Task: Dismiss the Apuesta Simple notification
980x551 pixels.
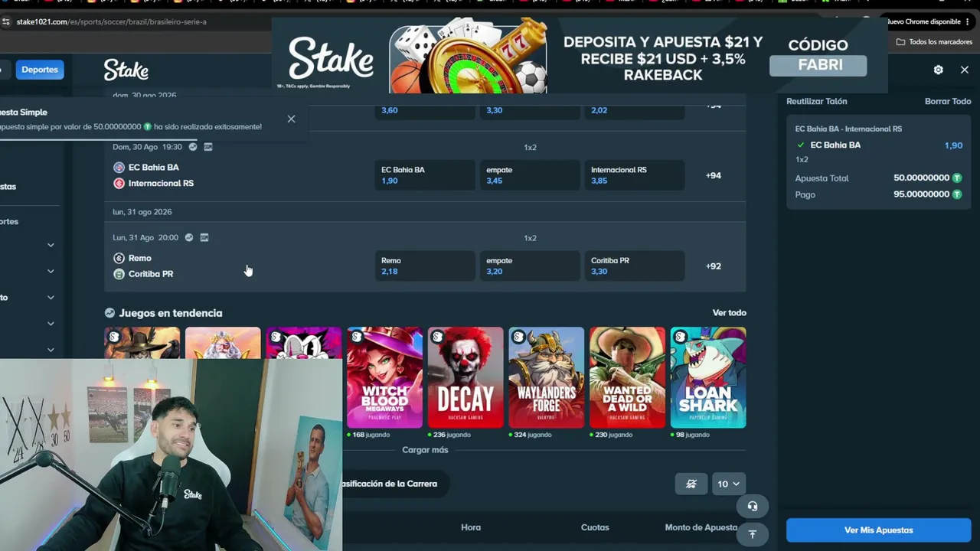Action: [x=291, y=119]
